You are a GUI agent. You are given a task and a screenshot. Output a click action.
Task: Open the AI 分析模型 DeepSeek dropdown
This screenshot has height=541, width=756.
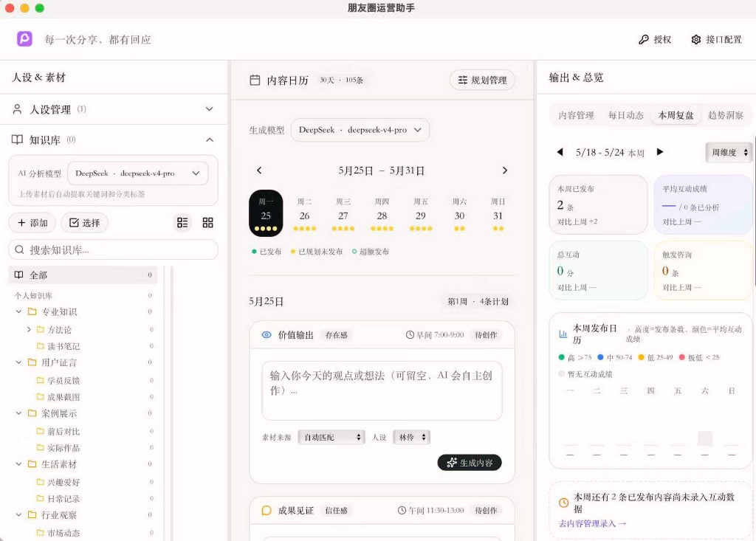click(x=138, y=173)
